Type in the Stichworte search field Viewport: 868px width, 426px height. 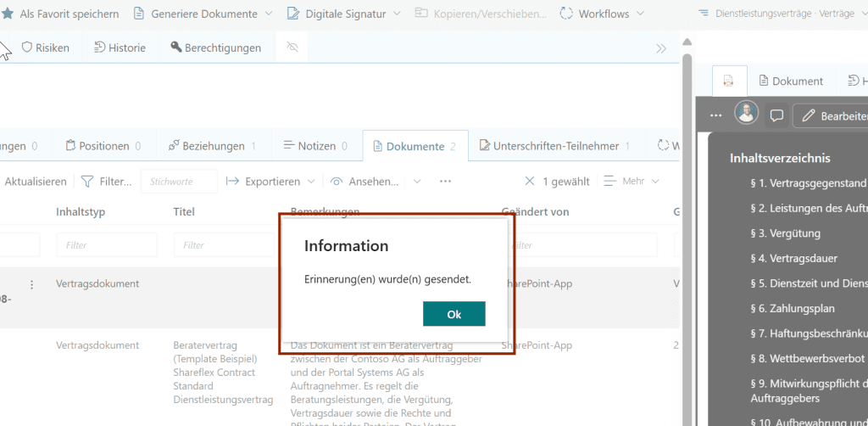pos(178,182)
